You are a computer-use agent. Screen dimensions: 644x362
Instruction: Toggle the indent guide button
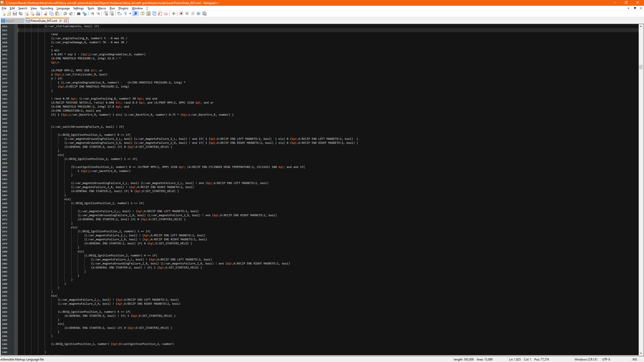point(135,14)
